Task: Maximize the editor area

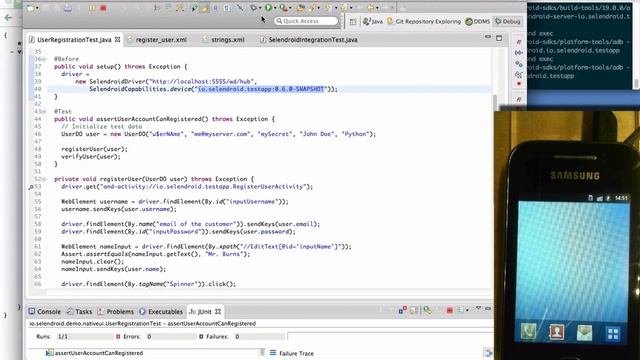Action: 499,38
